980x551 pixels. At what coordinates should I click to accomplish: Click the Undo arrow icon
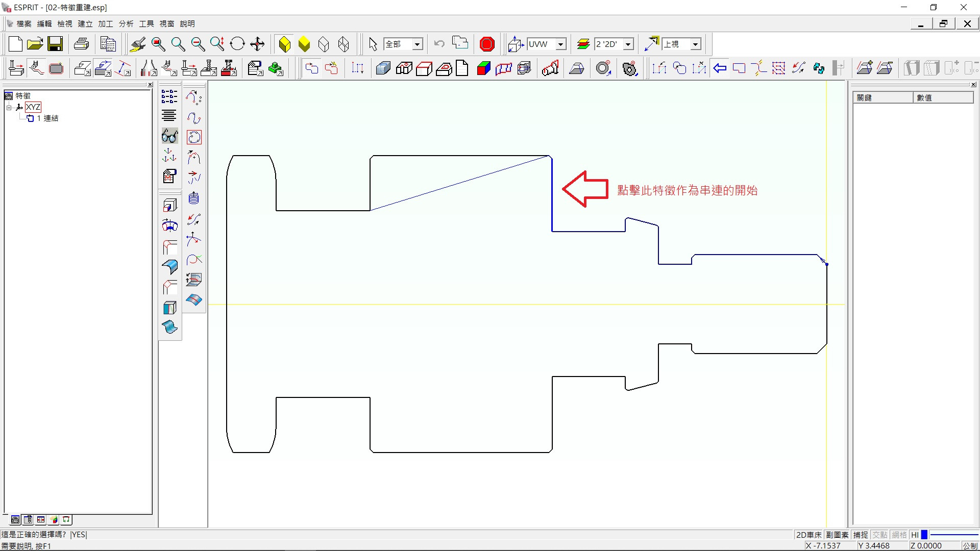(439, 44)
